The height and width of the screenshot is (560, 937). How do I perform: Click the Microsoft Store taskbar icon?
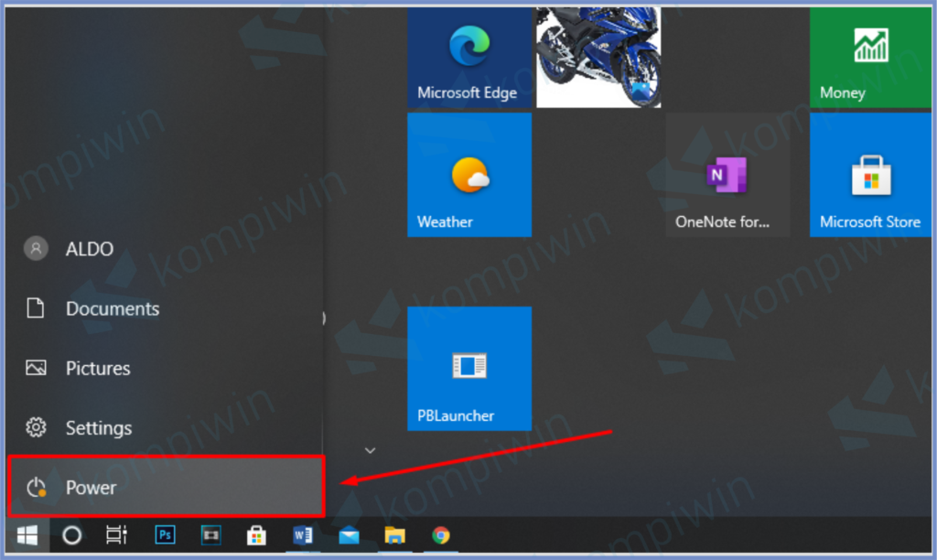pos(257,535)
